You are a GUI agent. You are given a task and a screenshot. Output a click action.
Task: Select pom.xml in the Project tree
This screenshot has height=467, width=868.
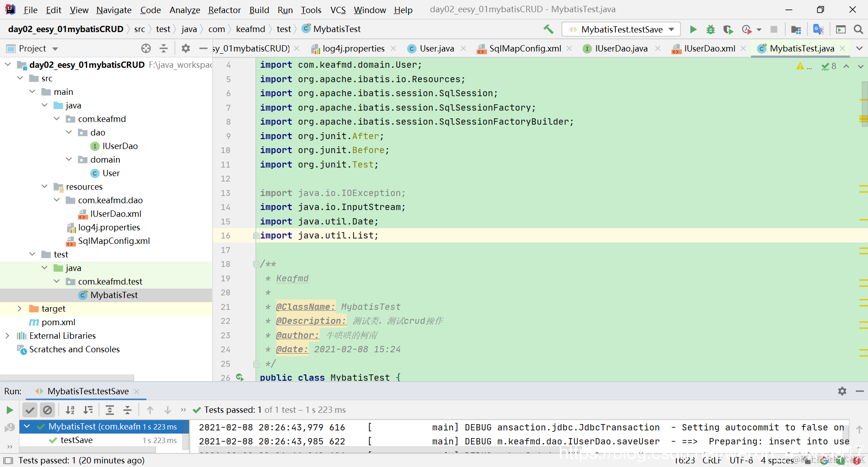click(58, 322)
